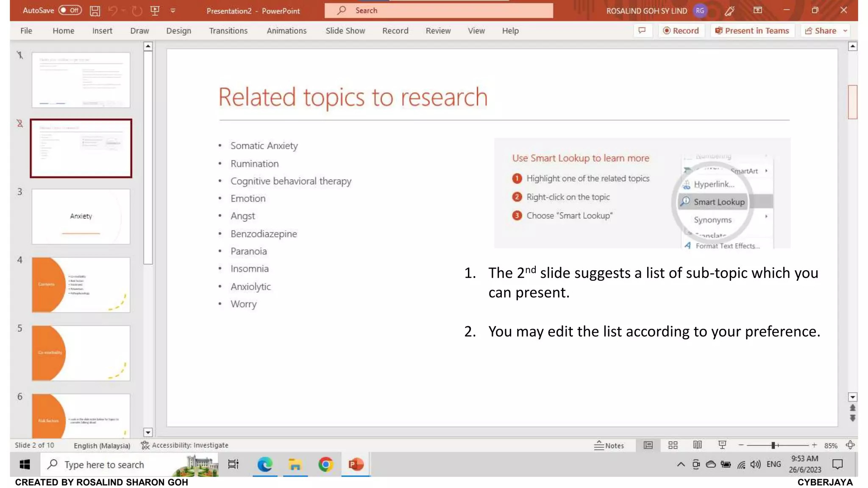Click the Record button at top right
The width and height of the screenshot is (868, 488).
(x=681, y=30)
